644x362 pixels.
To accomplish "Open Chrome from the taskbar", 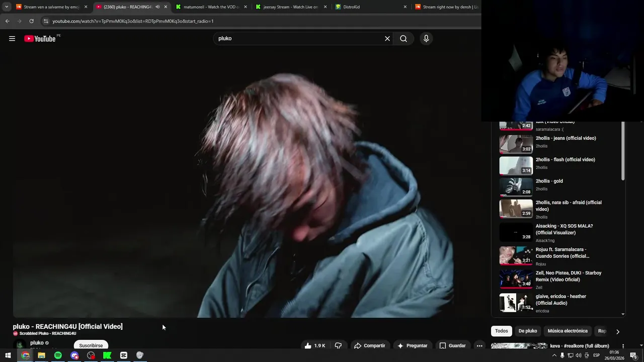I will tap(25, 355).
